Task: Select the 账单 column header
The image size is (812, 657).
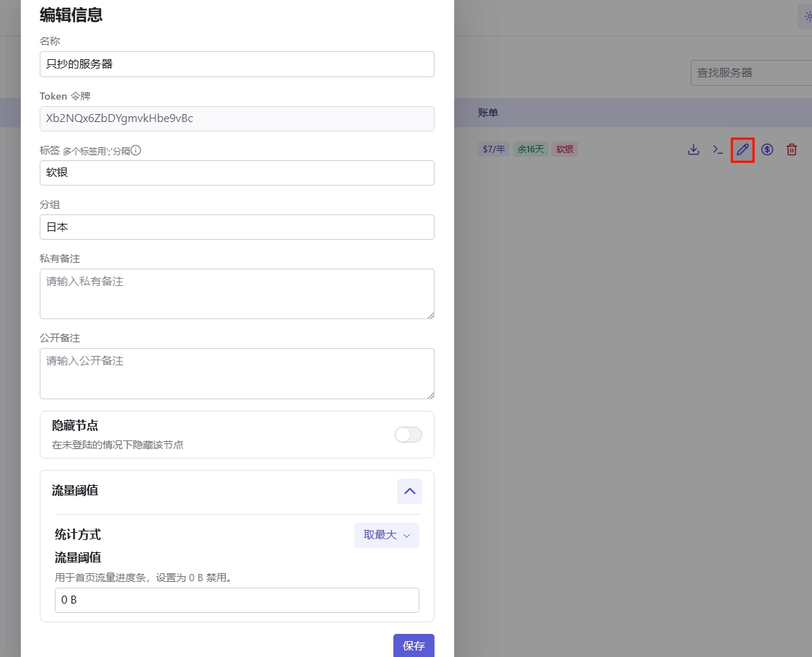Action: (x=488, y=113)
